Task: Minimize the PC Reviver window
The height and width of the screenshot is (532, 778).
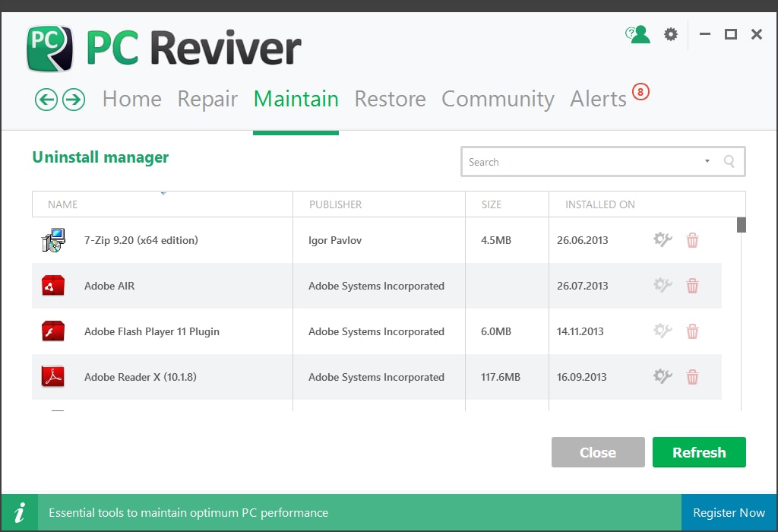Action: pos(705,34)
